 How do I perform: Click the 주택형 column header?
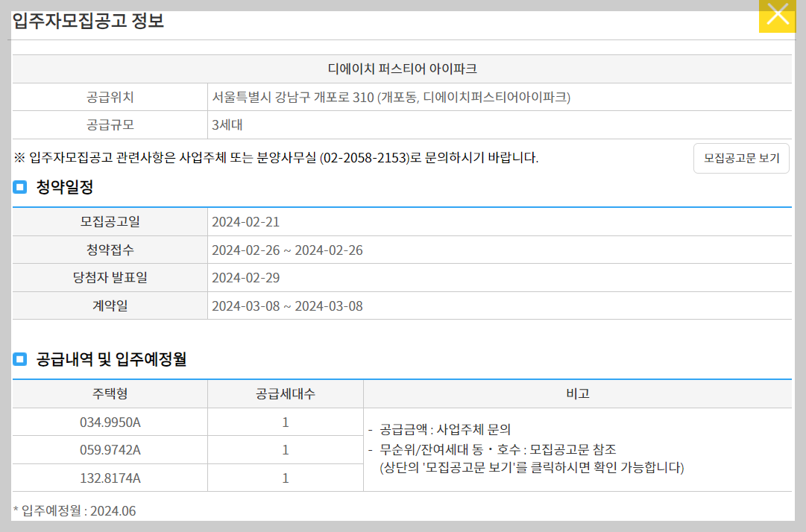coord(110,394)
